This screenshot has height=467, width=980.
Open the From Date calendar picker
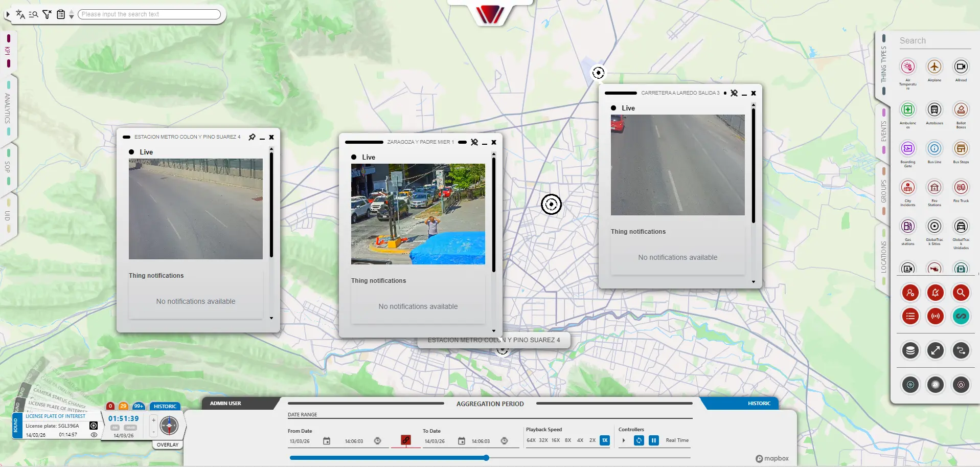[327, 441]
